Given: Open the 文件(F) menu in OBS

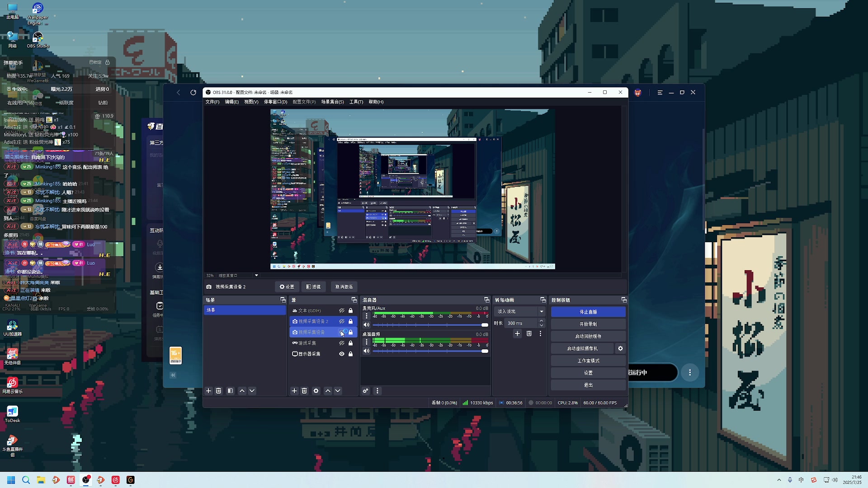Looking at the screenshot, I should pyautogui.click(x=212, y=102).
